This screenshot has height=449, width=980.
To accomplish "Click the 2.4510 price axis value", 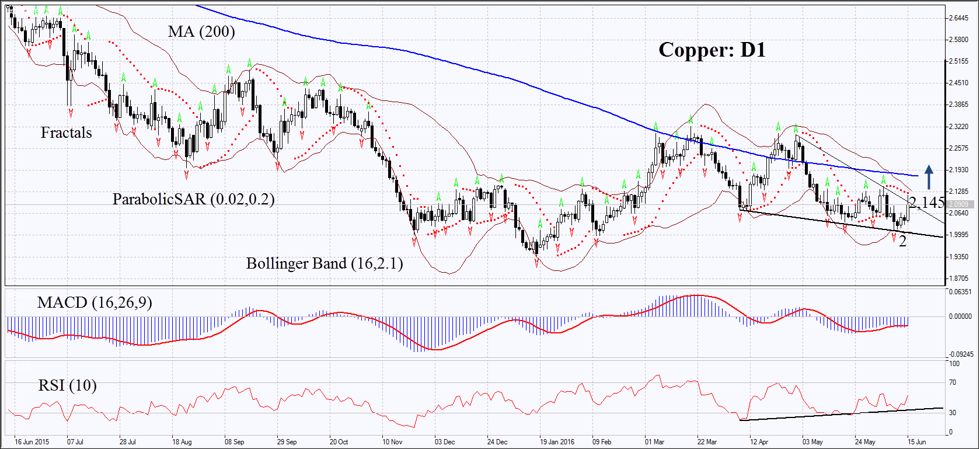I will coord(958,83).
